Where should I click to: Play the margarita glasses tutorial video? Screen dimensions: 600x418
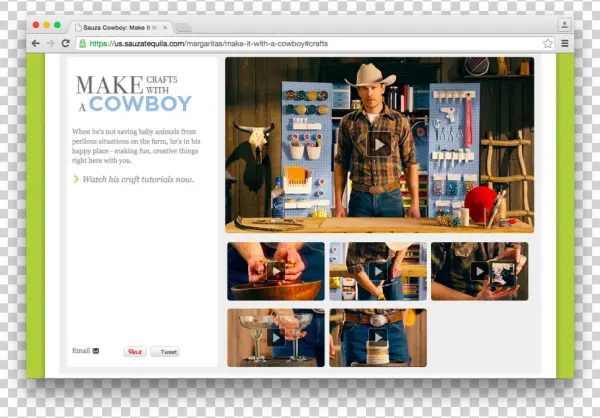pyautogui.click(x=275, y=338)
